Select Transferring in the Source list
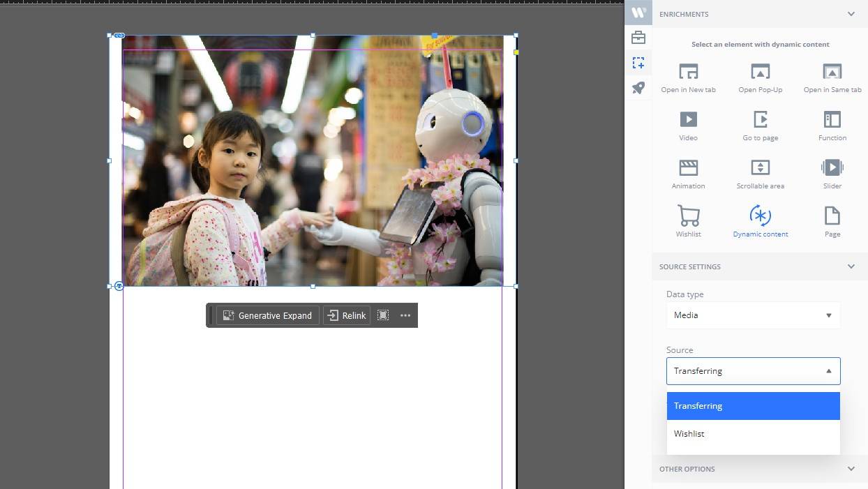 (753, 406)
